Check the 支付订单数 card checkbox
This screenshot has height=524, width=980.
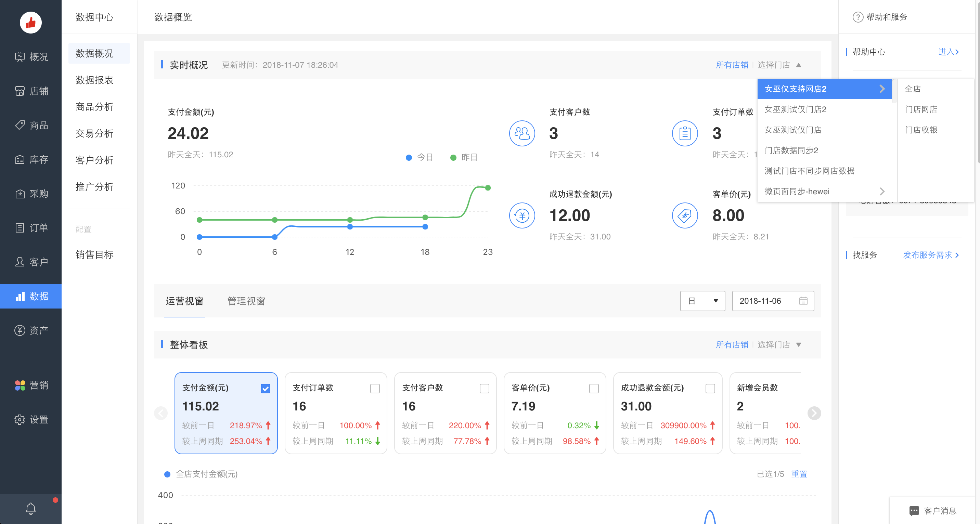click(x=375, y=388)
